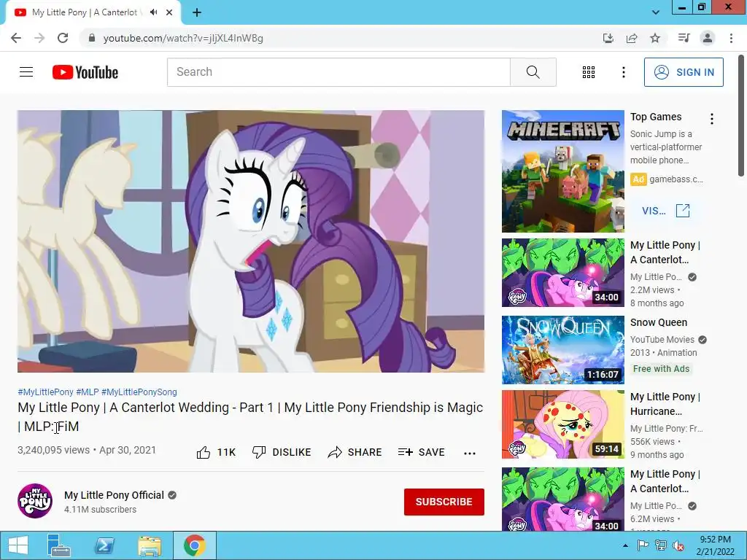
Task: Bookmark this tab with star
Action: (655, 38)
